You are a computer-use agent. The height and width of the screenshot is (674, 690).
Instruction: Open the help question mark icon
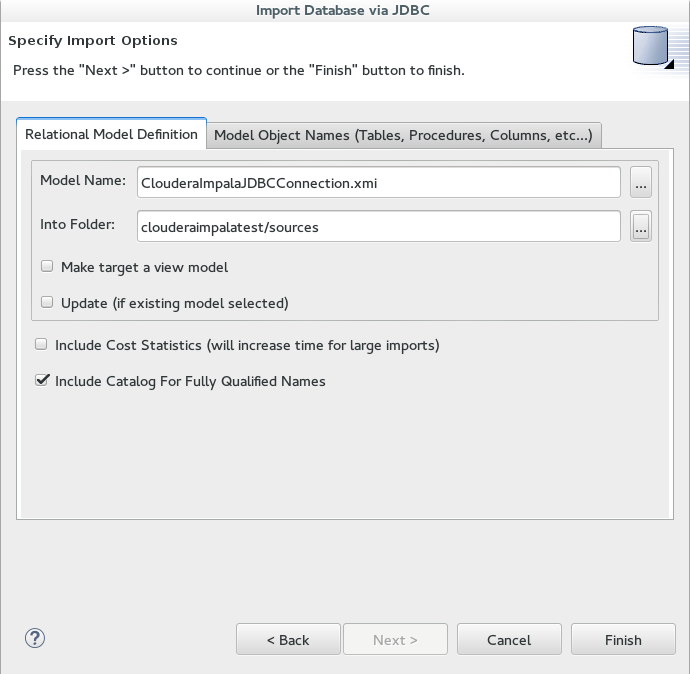coord(35,638)
